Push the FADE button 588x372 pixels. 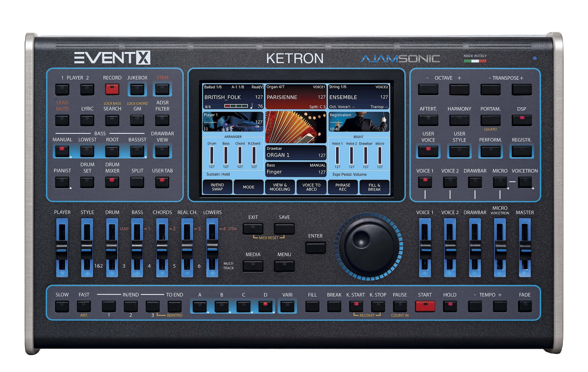pyautogui.click(x=525, y=306)
